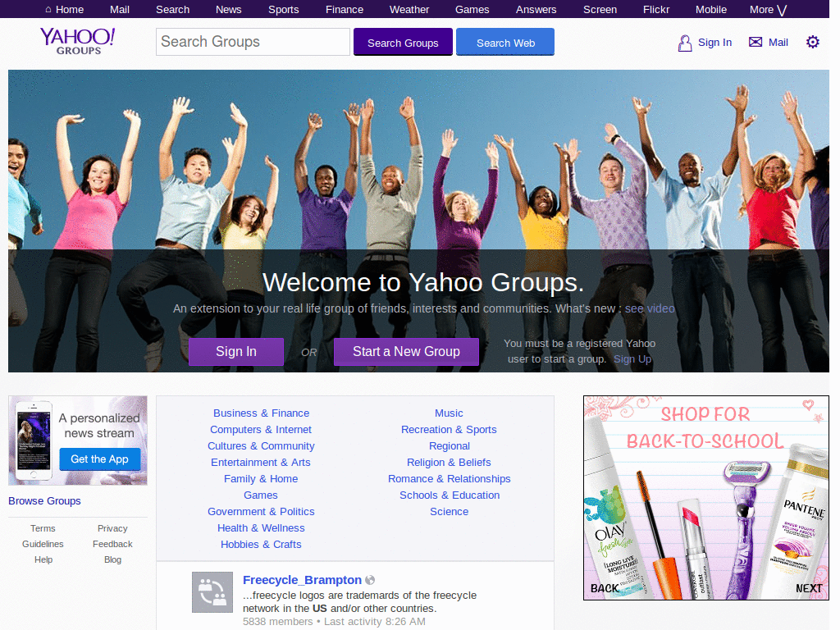Browse Hobbies & Crafts category
This screenshot has height=630, width=840.
[261, 545]
